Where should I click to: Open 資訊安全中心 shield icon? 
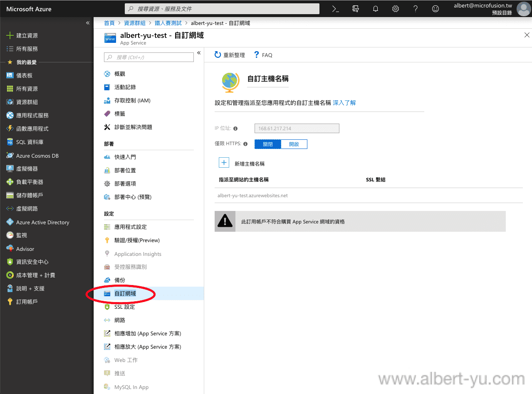tap(10, 262)
